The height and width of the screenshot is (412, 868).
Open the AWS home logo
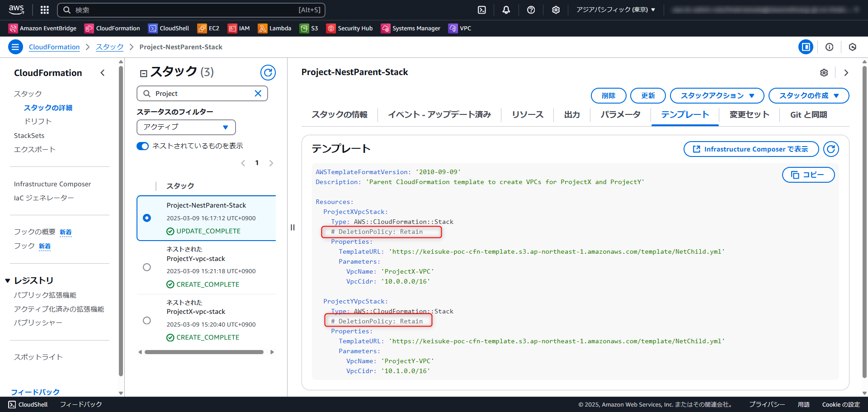point(16,9)
